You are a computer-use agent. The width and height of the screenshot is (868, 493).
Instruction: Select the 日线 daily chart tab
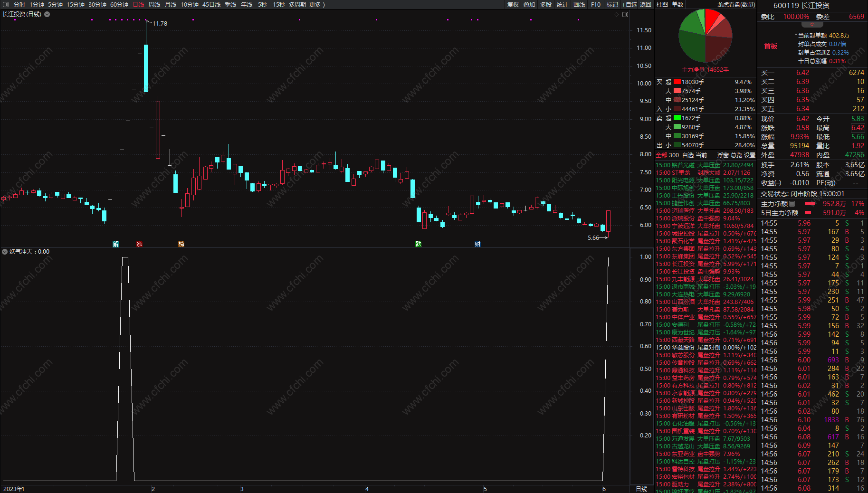click(x=138, y=4)
